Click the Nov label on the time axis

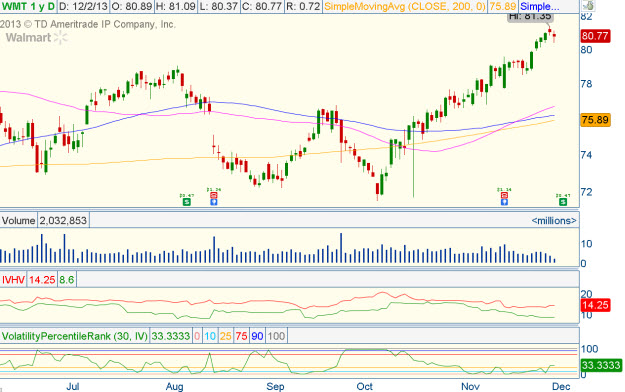[x=470, y=386]
